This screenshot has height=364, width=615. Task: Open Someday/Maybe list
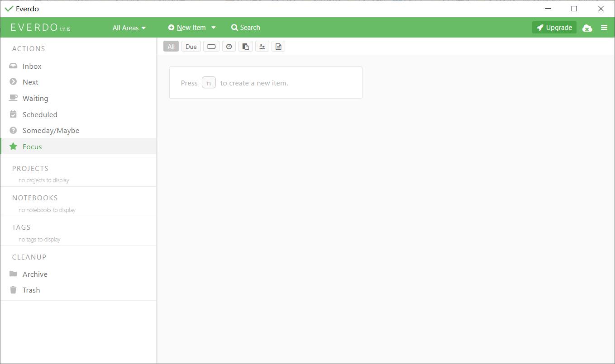78,130
